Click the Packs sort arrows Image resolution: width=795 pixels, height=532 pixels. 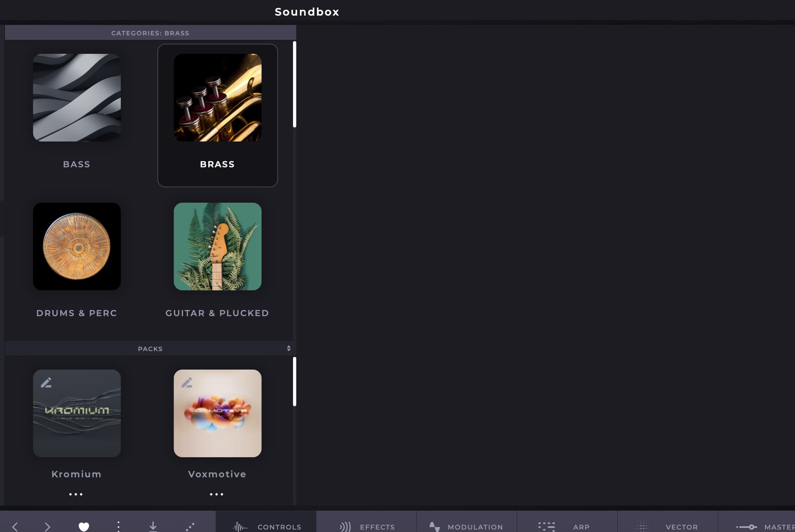pos(289,348)
